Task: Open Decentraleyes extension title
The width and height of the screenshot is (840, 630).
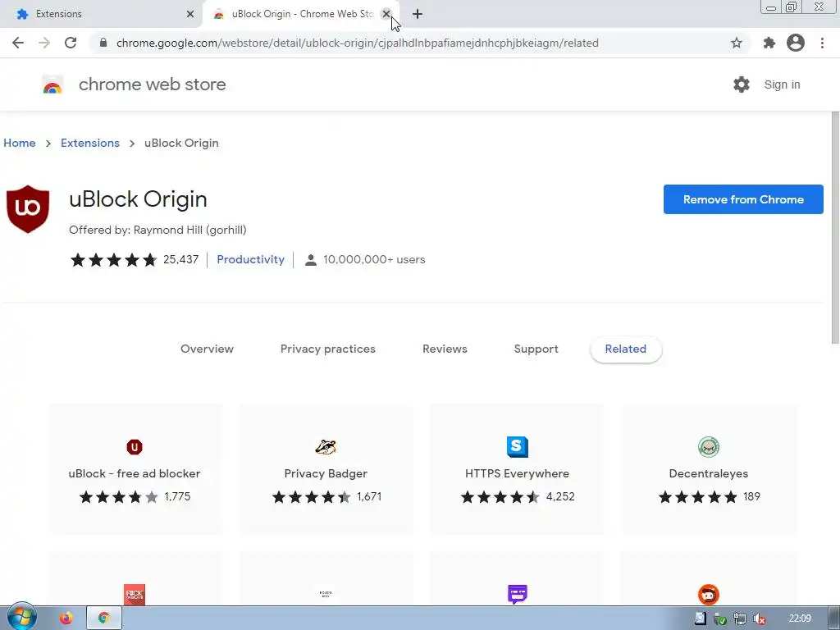Action: [x=708, y=473]
